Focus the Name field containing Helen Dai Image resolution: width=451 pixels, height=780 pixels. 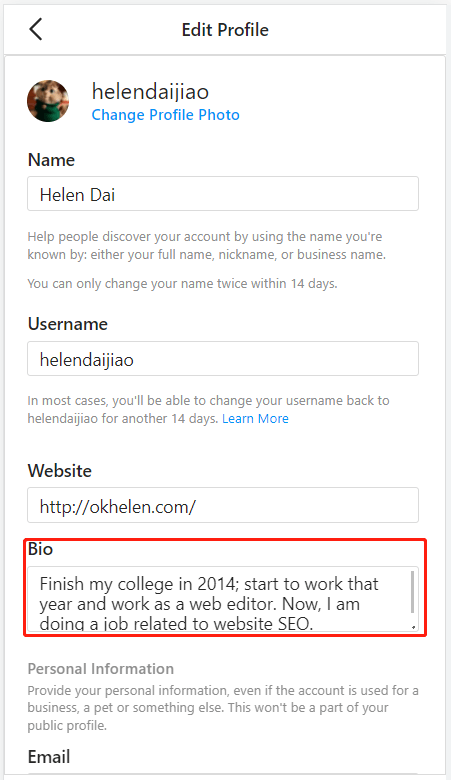point(223,194)
